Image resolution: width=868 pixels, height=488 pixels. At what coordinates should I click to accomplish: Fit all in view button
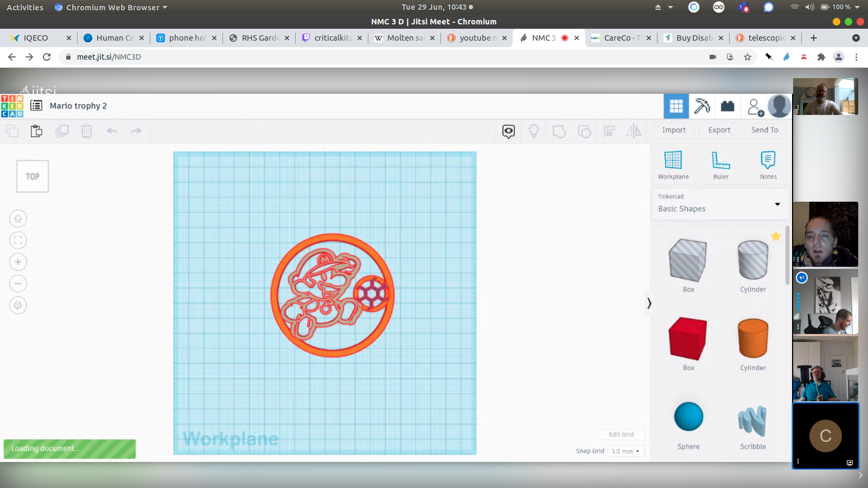(x=18, y=240)
